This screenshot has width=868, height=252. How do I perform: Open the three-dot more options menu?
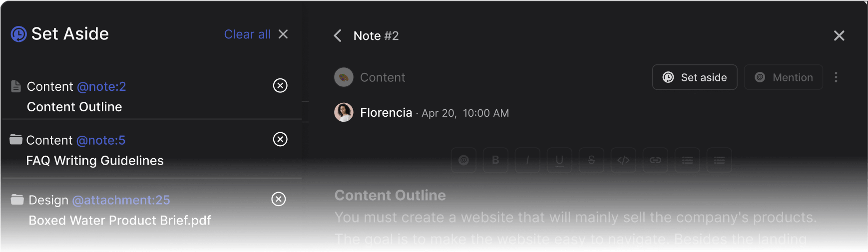click(x=836, y=77)
